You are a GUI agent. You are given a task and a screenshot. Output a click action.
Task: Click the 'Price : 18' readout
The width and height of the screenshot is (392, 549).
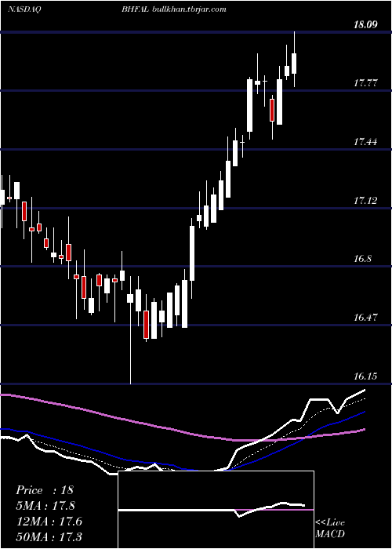(45, 490)
